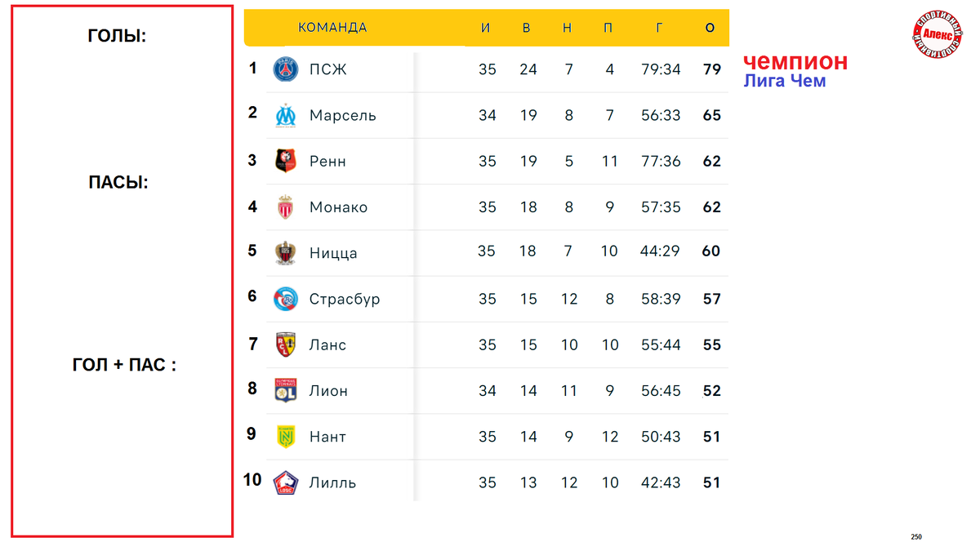Click the Lyon club logo

pos(285,390)
